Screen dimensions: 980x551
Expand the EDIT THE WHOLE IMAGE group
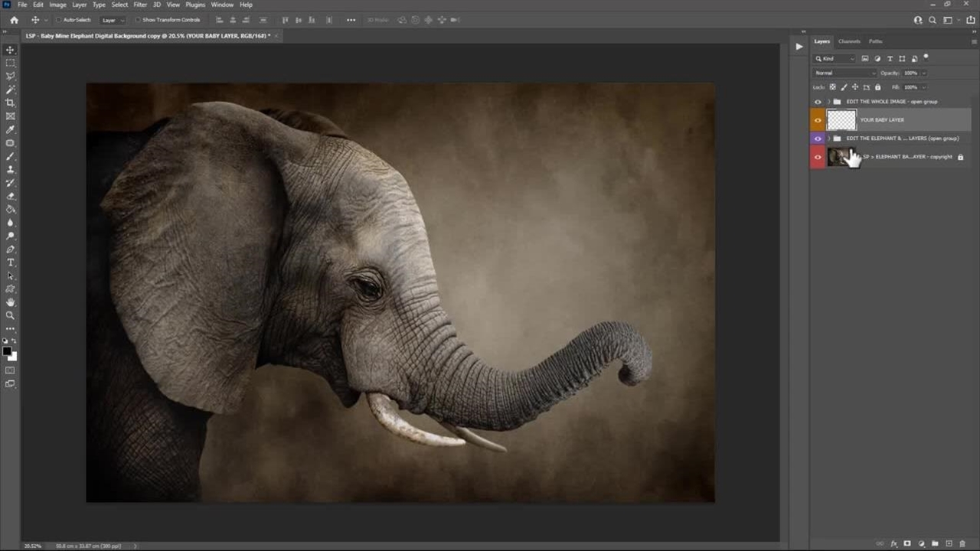pyautogui.click(x=828, y=102)
